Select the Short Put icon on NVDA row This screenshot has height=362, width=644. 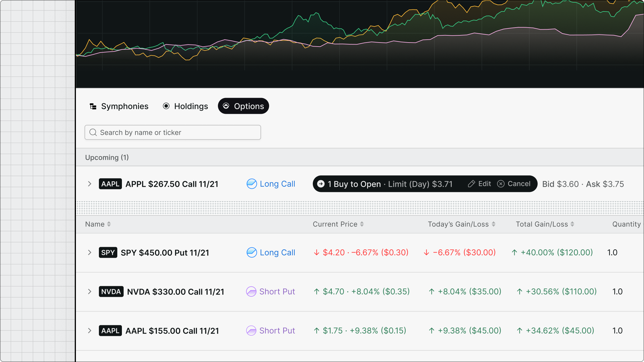click(x=252, y=291)
